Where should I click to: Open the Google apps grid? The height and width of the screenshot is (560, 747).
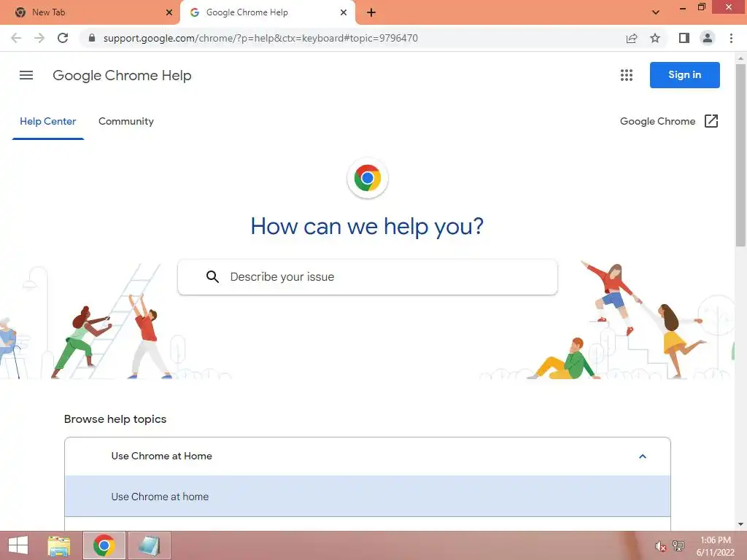[x=627, y=75]
